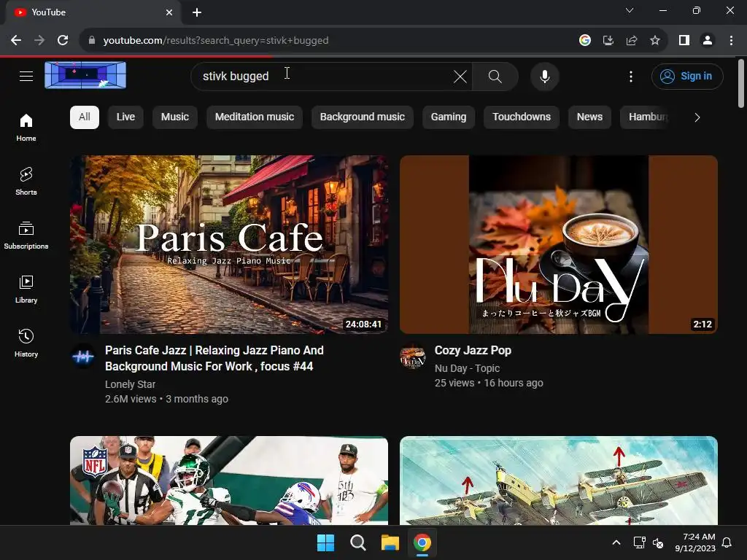
Task: Open the Nu Day coffee thumbnail
Action: click(559, 244)
